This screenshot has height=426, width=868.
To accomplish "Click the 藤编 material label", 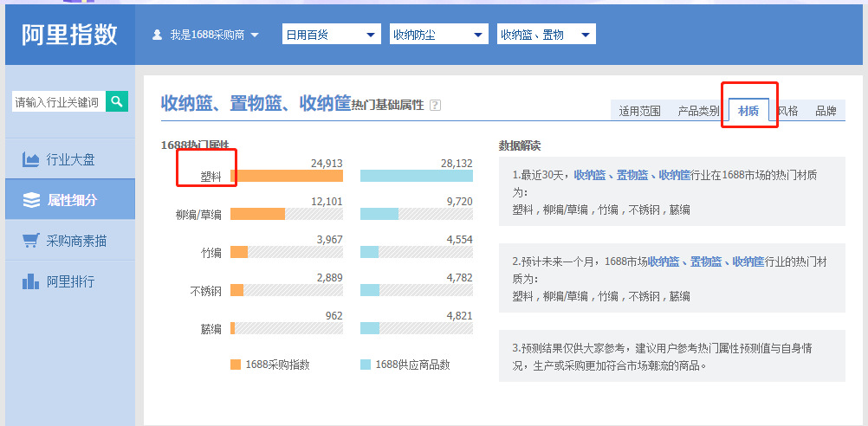I will 211,329.
